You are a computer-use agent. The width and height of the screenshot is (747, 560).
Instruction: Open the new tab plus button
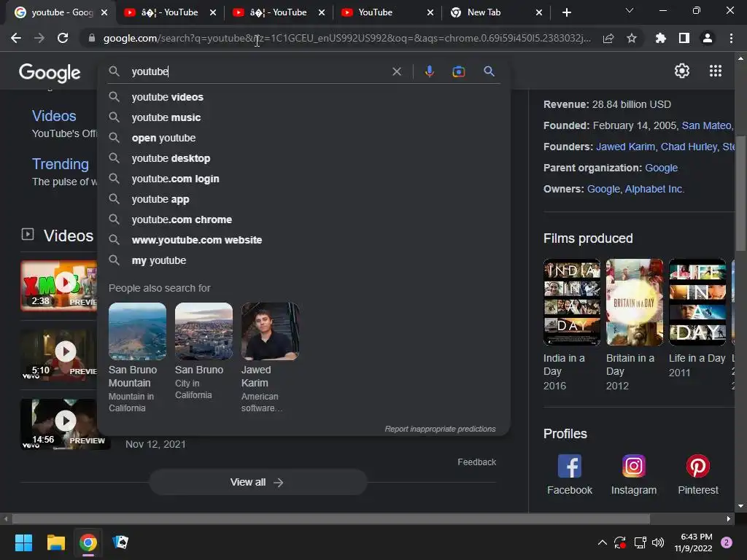pyautogui.click(x=566, y=12)
